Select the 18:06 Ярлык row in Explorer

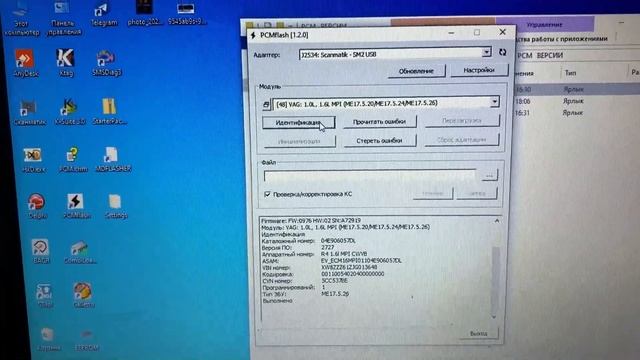(x=576, y=101)
